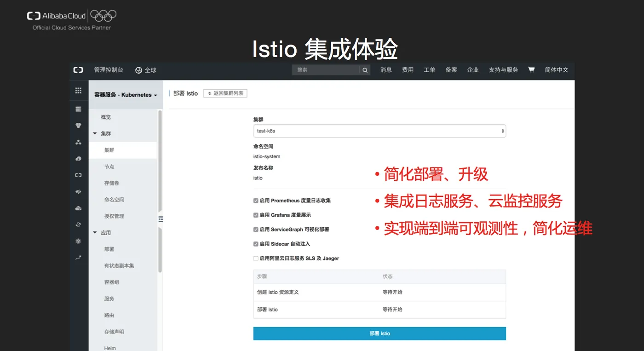Screen dimensions: 644x351
Task: Click the blue 部署 Istio button
Action: [379, 334]
